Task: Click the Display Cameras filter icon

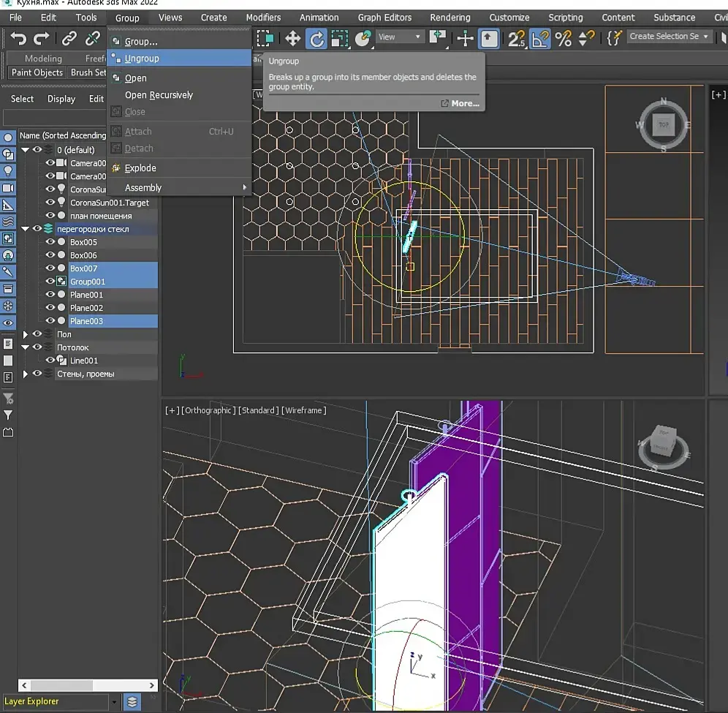Action: (8, 187)
